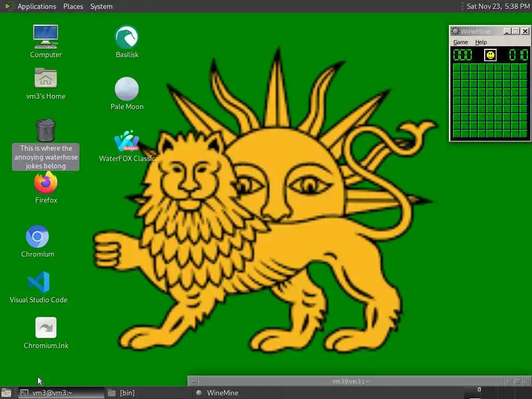Click the smiley face to restart WineMine
This screenshot has width=532, height=399.
pos(490,55)
